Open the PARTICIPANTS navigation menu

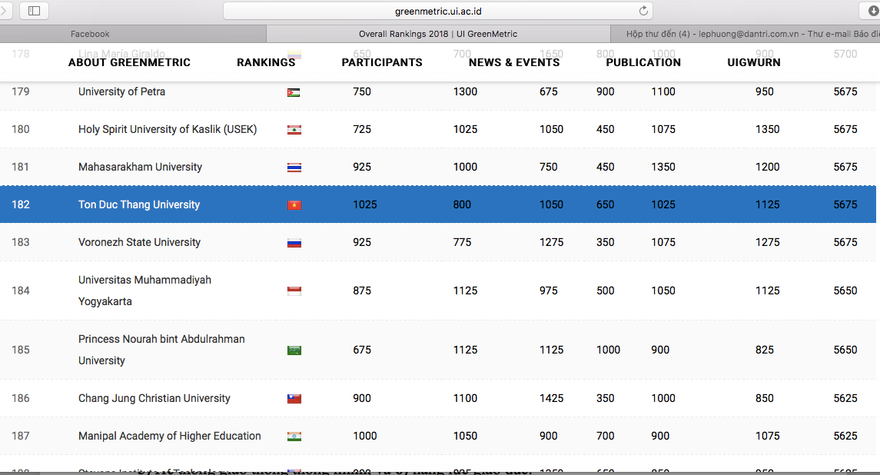(382, 62)
